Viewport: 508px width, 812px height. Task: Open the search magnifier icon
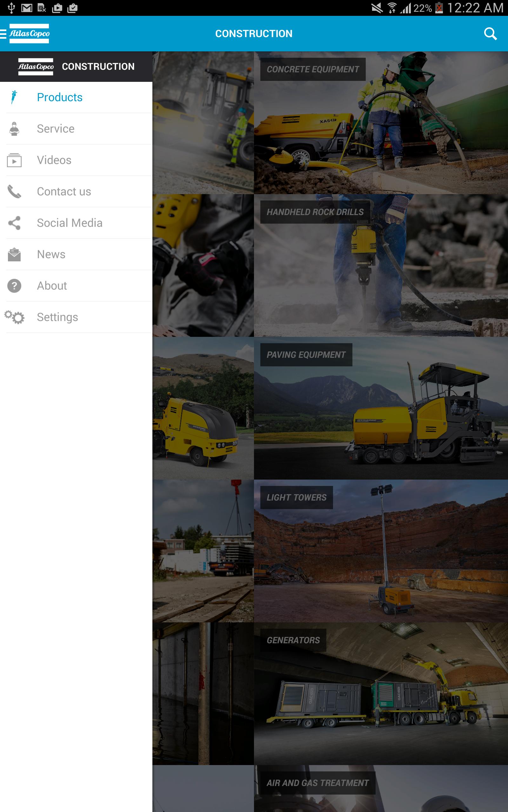(x=490, y=34)
